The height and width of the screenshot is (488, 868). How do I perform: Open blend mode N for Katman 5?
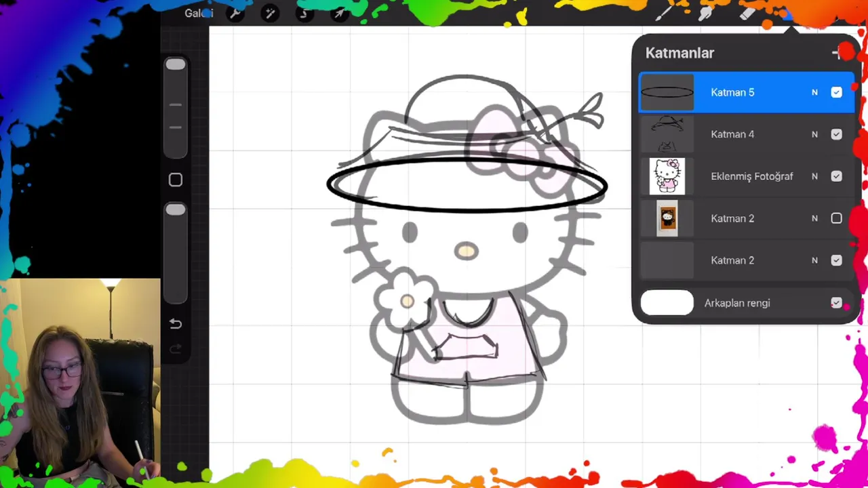coord(814,92)
